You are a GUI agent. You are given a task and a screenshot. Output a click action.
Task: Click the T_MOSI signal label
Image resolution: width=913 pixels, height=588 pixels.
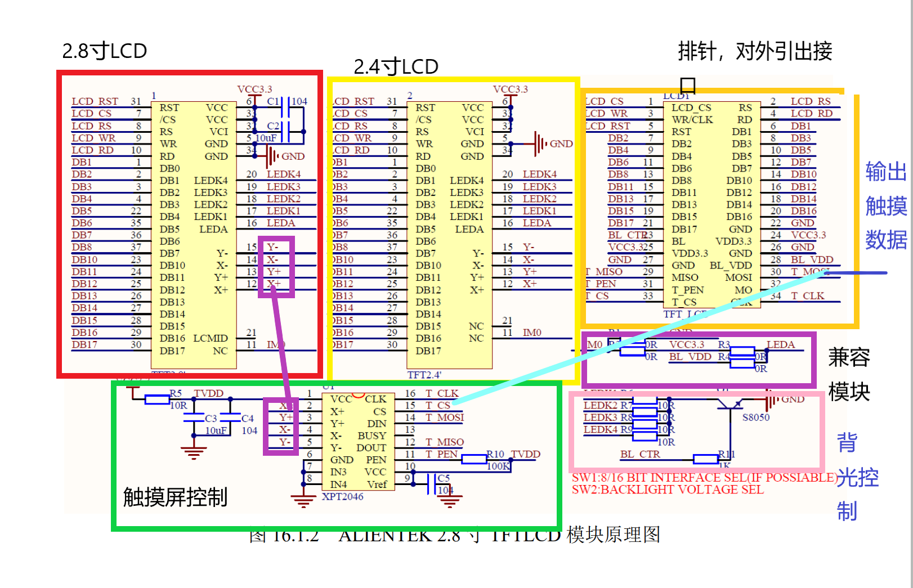[x=445, y=418]
